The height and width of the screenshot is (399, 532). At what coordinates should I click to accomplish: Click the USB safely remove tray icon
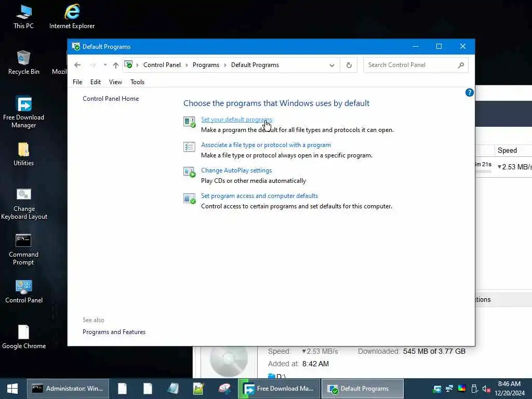coord(474,389)
